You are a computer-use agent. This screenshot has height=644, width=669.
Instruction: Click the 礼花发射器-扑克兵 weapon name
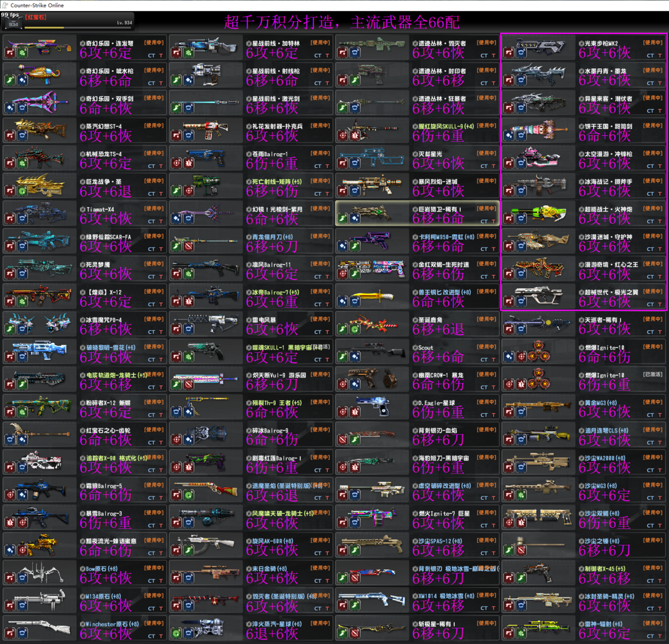[277, 126]
